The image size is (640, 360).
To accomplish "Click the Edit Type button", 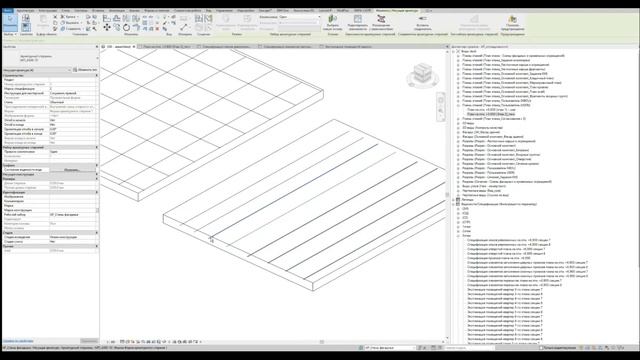I will (85, 70).
